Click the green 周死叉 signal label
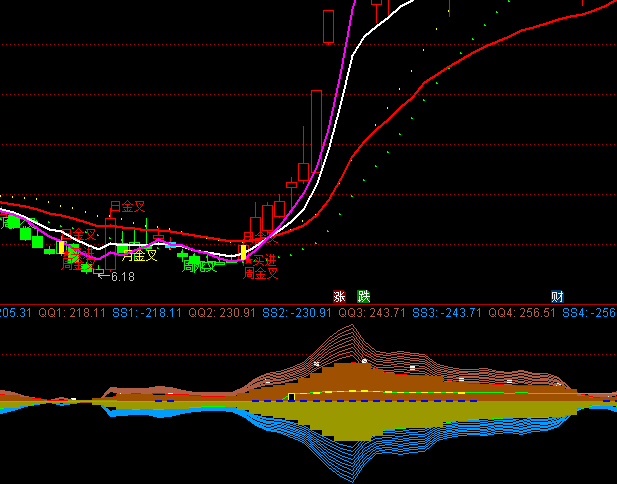617x484 pixels. (x=199, y=266)
